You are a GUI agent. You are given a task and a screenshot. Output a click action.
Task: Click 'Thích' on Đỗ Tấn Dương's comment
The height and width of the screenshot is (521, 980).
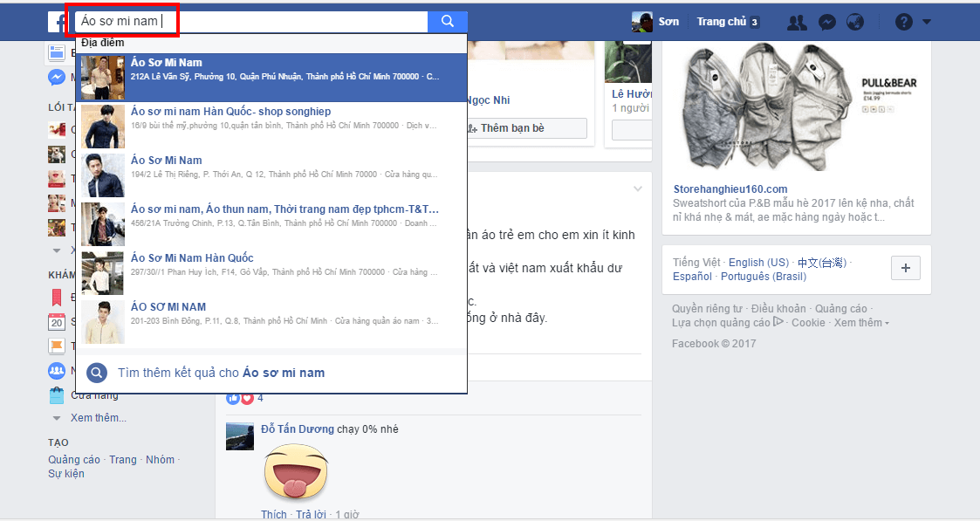coord(273,514)
